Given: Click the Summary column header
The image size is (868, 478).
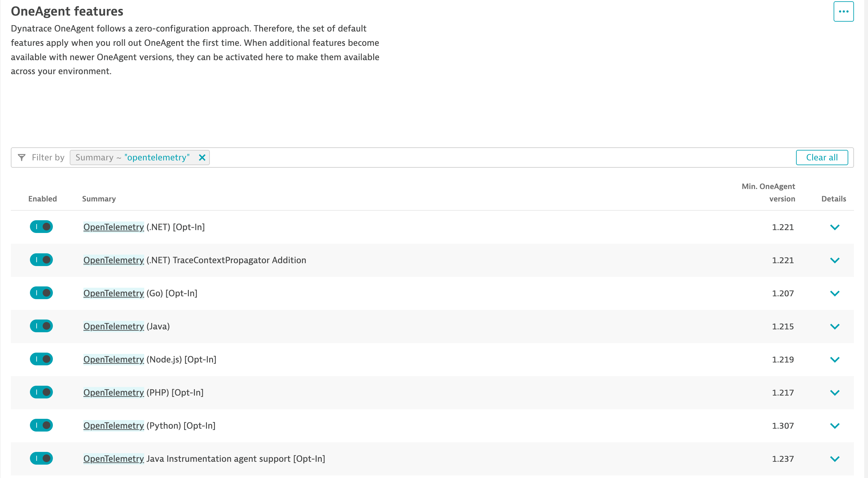Looking at the screenshot, I should coord(99,199).
